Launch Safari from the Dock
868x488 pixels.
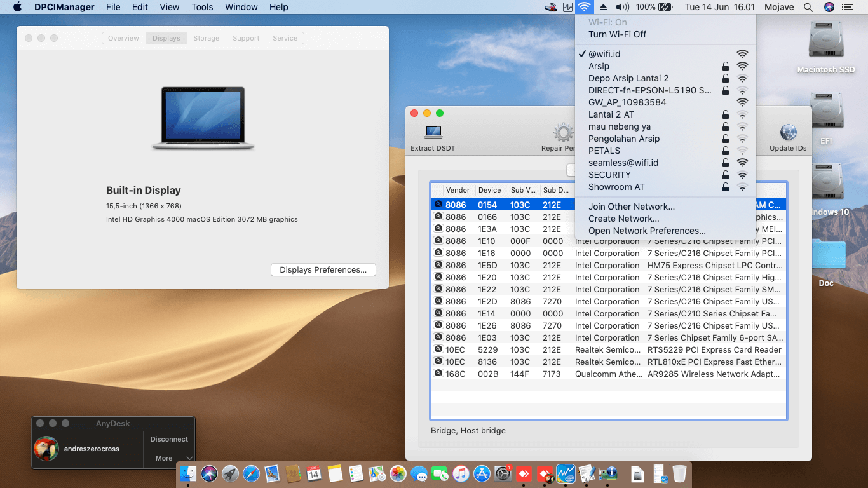[251, 473]
